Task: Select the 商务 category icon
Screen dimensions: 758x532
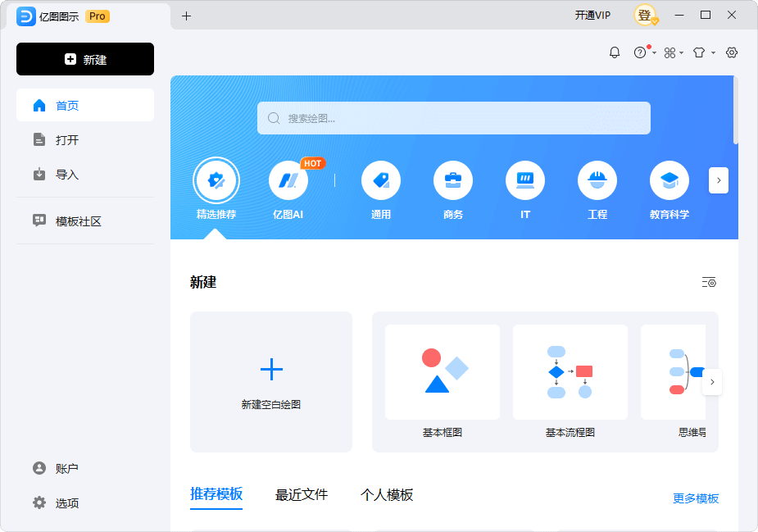Action: 453,180
